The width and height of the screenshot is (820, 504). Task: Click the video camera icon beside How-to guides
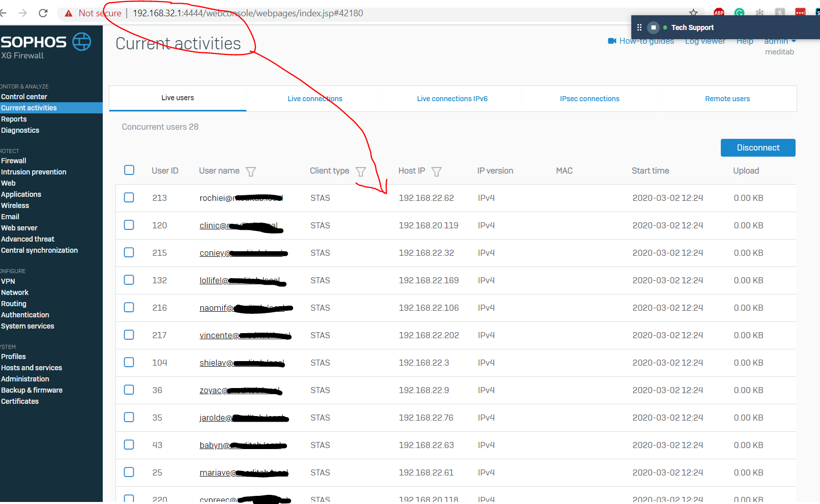click(612, 41)
